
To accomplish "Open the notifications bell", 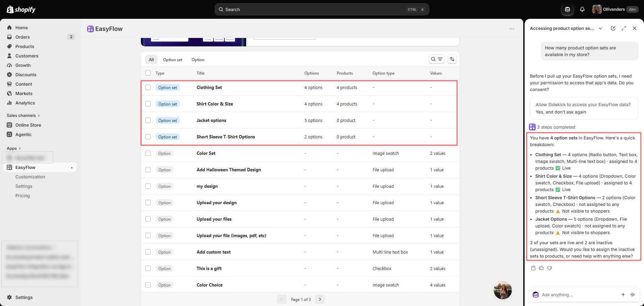I will 582,9.
